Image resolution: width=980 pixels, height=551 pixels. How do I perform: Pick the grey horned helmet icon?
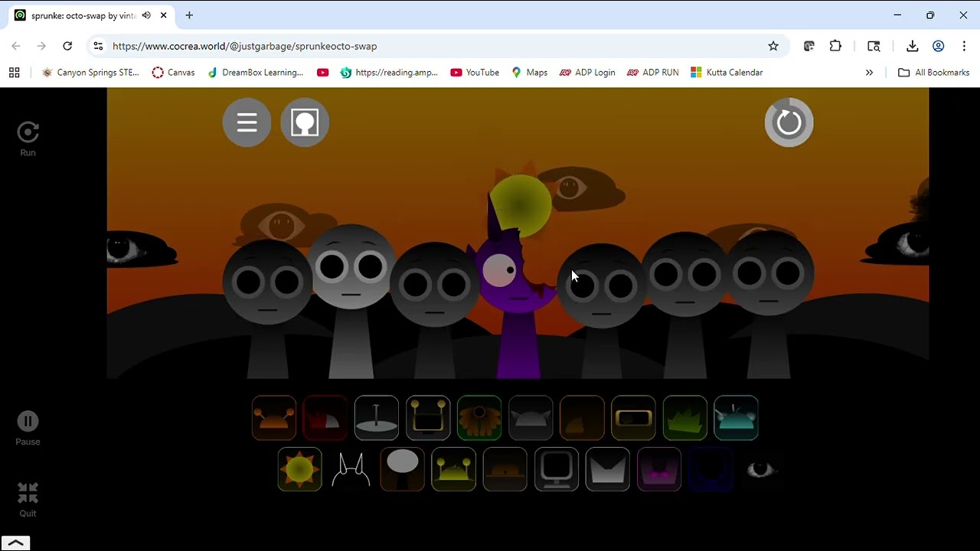(531, 418)
